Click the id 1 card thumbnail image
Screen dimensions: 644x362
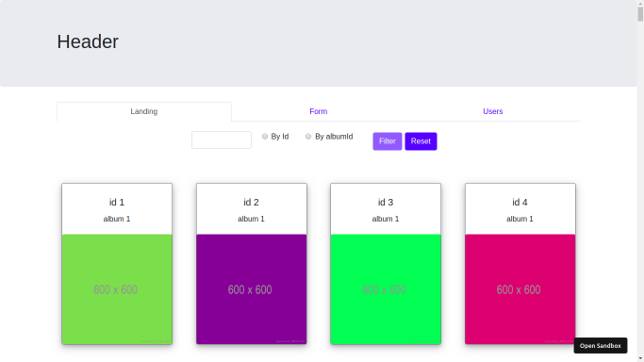coord(117,289)
